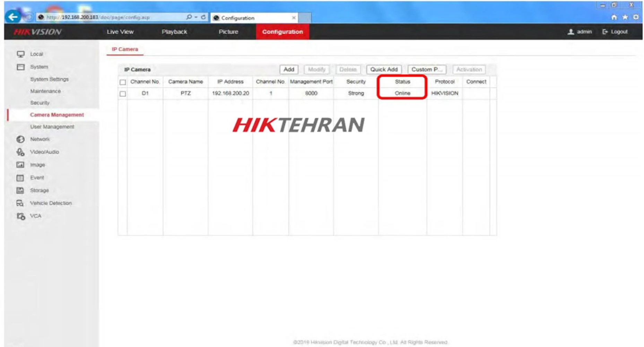Image resolution: width=644 pixels, height=347 pixels.
Task: Click the admin user icon
Action: coord(571,32)
